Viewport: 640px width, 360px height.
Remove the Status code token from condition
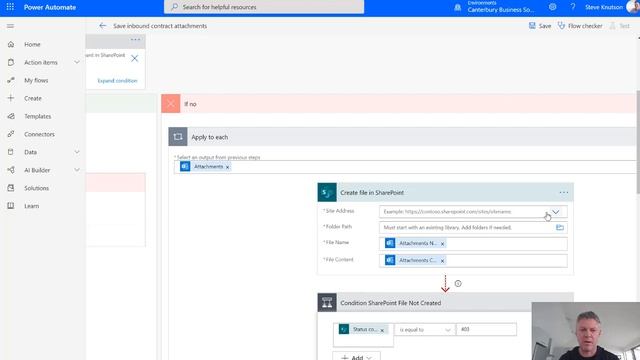(382, 330)
